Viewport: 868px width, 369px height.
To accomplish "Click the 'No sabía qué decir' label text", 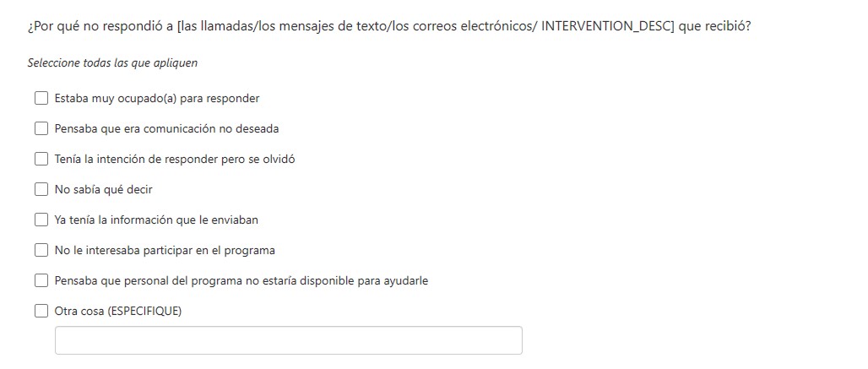I will tap(103, 189).
